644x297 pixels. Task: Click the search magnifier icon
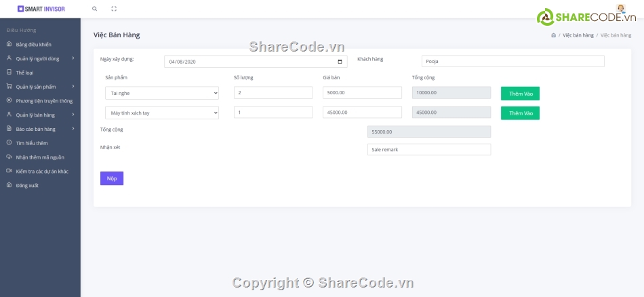(94, 9)
